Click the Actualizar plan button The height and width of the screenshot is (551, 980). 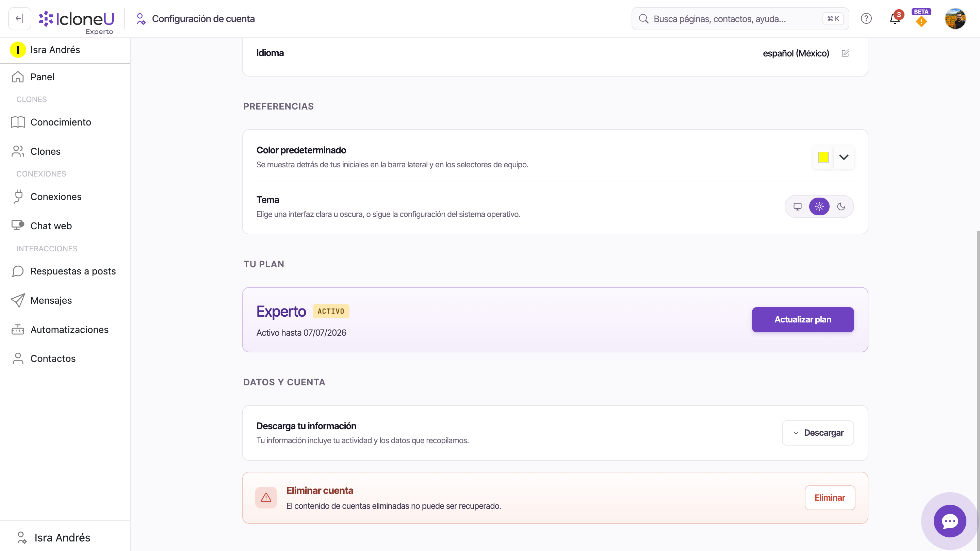point(803,319)
